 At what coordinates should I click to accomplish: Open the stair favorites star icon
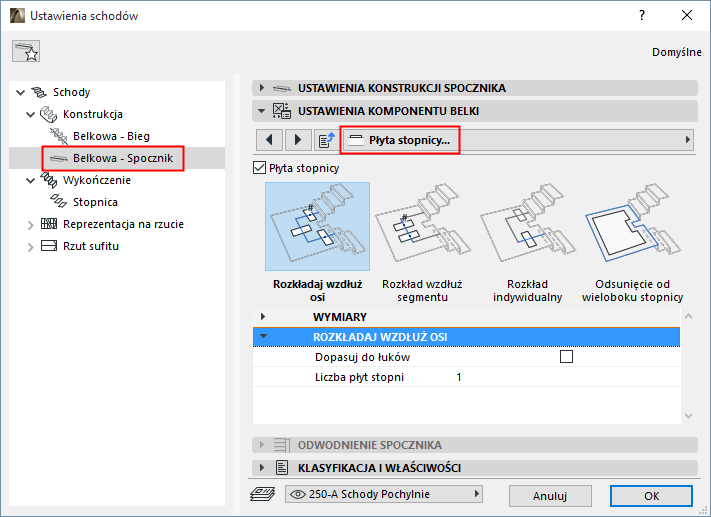(26, 51)
